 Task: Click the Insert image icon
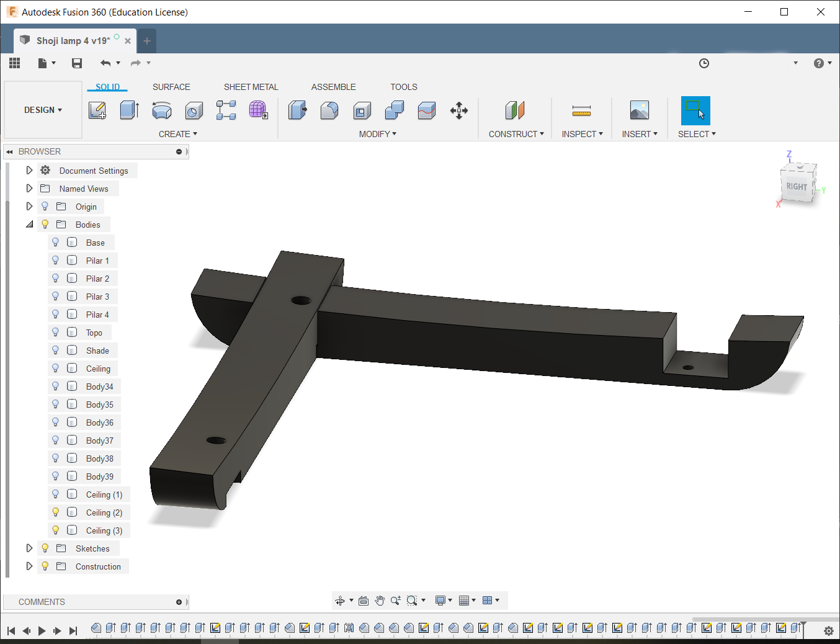coord(640,110)
